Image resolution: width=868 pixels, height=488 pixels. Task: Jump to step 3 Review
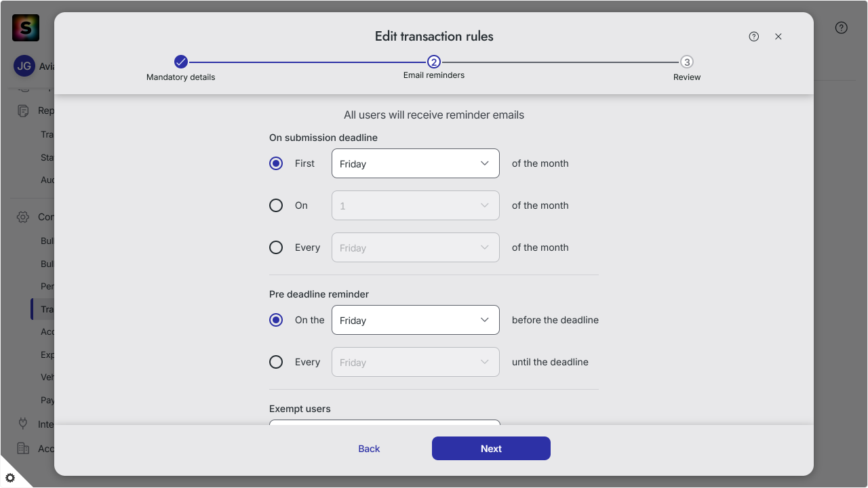pos(687,62)
